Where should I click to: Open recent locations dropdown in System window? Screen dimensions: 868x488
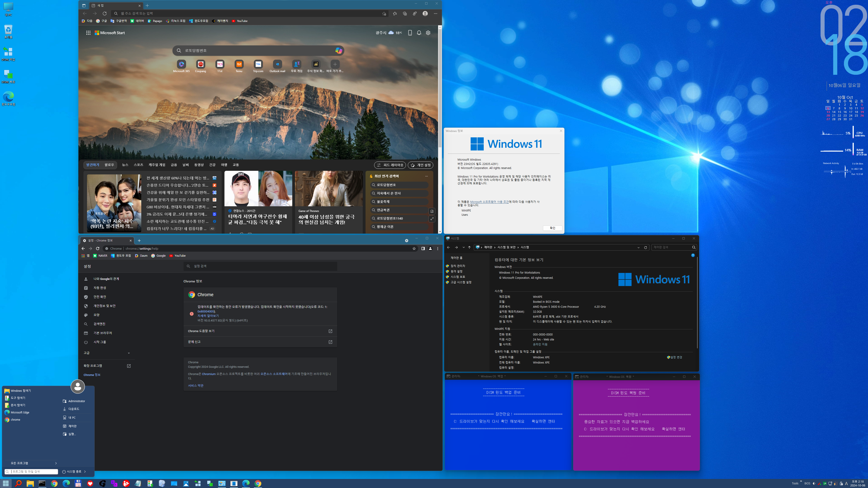463,247
